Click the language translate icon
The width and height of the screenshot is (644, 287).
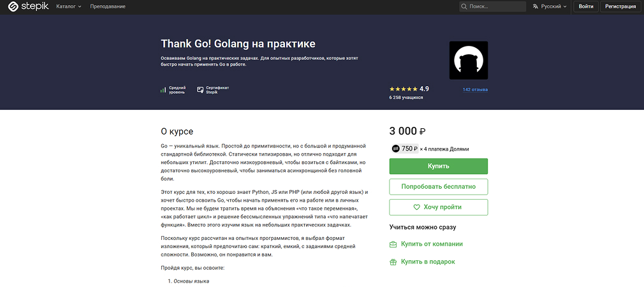[536, 6]
